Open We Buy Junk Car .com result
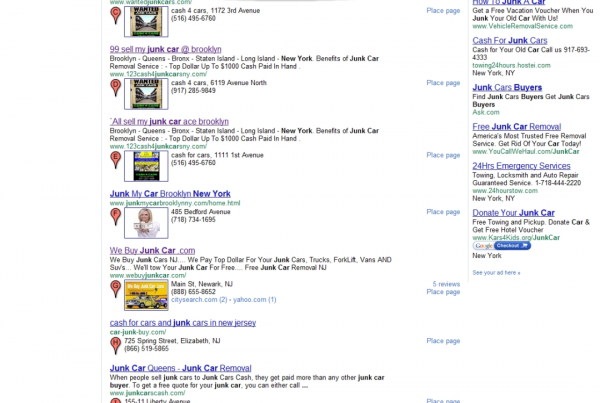This screenshot has width=600, height=403. (x=152, y=251)
